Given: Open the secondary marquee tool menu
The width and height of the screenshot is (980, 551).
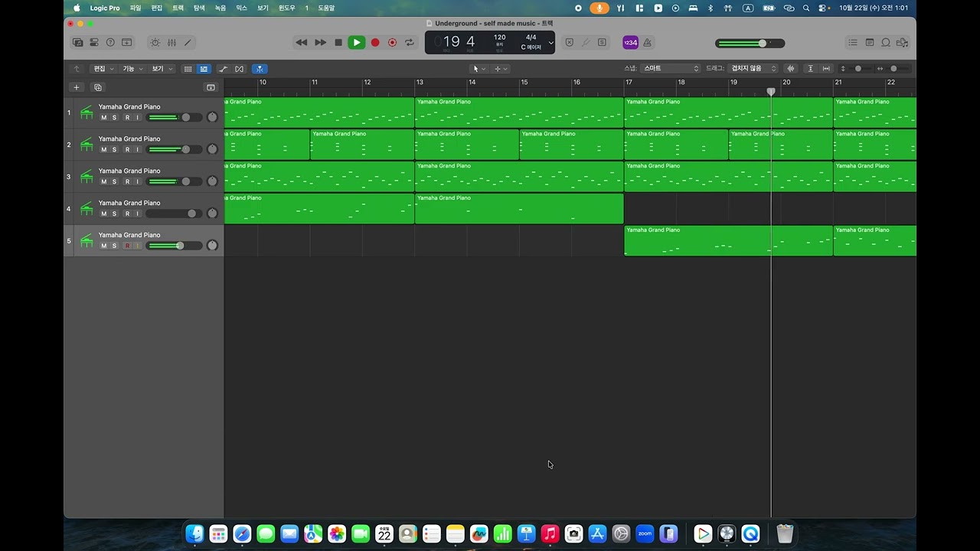Looking at the screenshot, I should click(501, 69).
